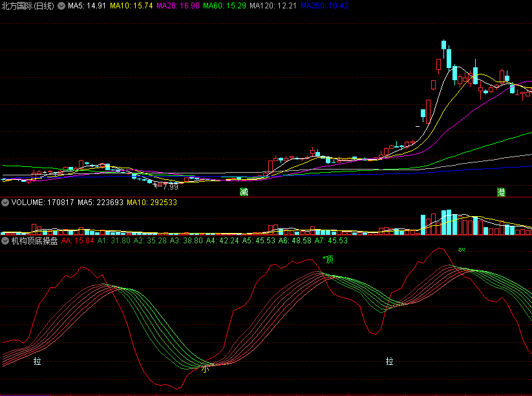Click the A6: 48.58 indicator value
Image resolution: width=532 pixels, height=396 pixels.
click(295, 241)
